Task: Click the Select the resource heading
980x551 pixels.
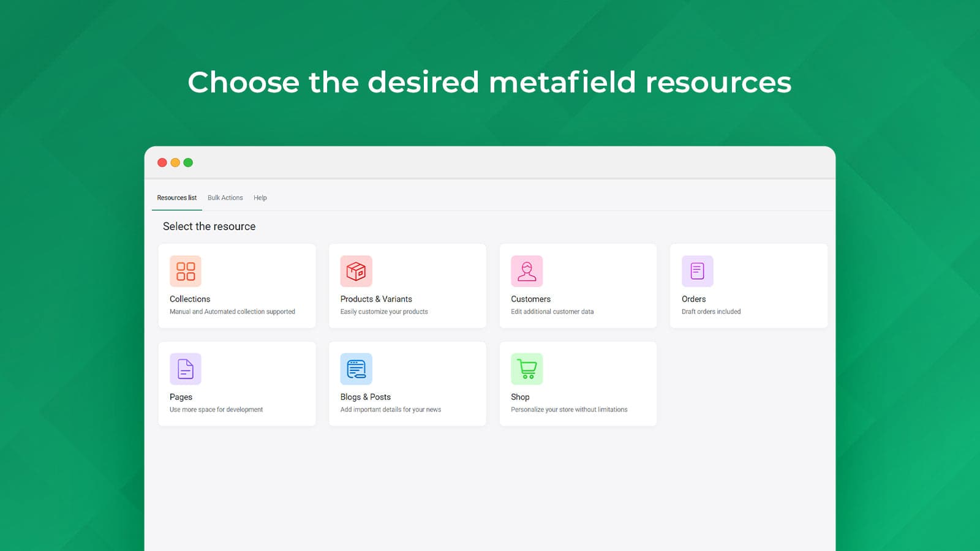Action: 208,227
